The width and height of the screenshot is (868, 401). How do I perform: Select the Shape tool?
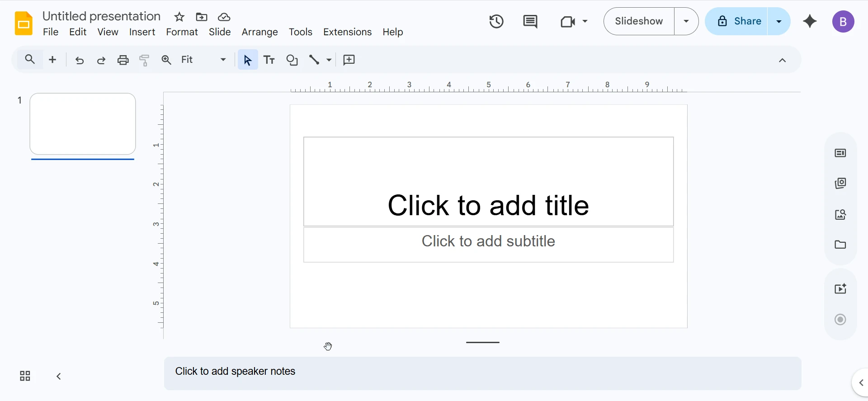(292, 60)
